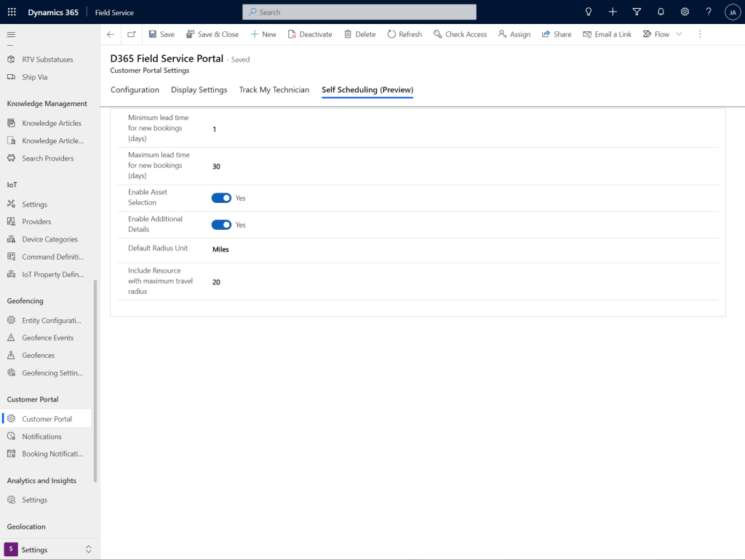Click the Search box in header
This screenshot has width=745, height=560.
[359, 12]
